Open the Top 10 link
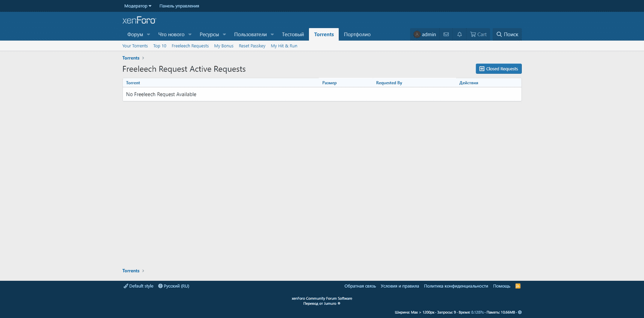Viewport: 644px width, 318px height. 159,46
